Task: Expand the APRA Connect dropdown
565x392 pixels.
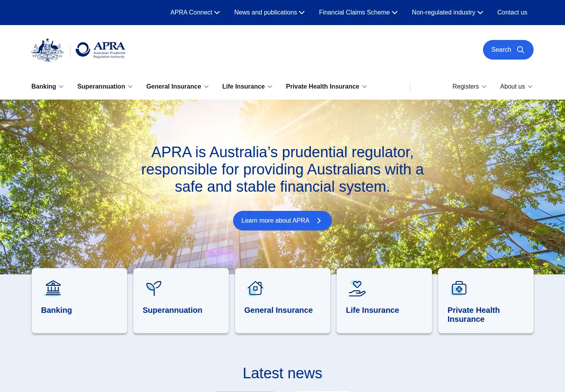Action: tap(195, 13)
